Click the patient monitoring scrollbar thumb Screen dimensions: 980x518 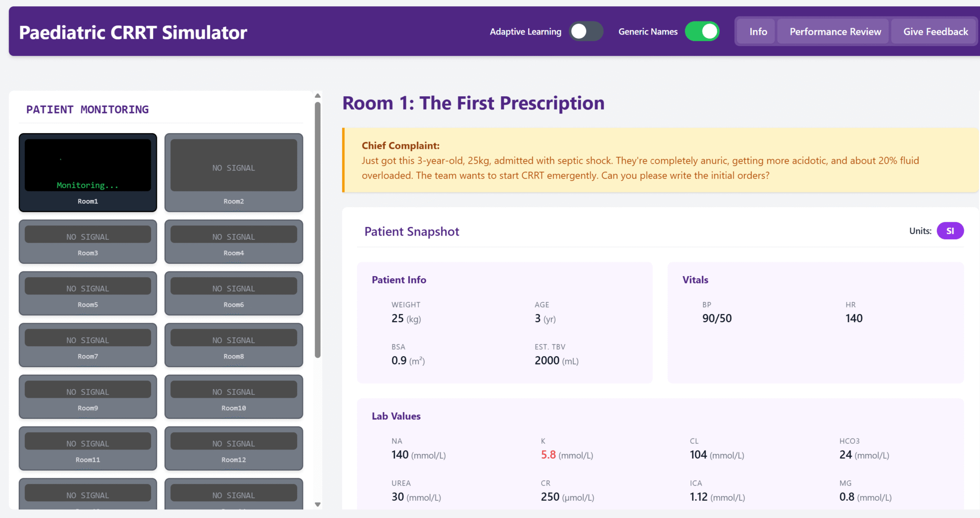click(x=318, y=230)
